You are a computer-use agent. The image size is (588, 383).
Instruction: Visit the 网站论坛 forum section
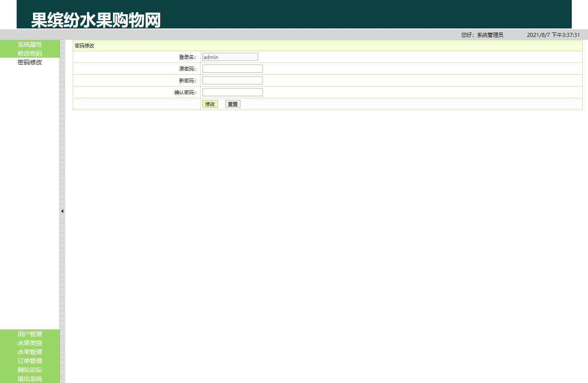29,370
